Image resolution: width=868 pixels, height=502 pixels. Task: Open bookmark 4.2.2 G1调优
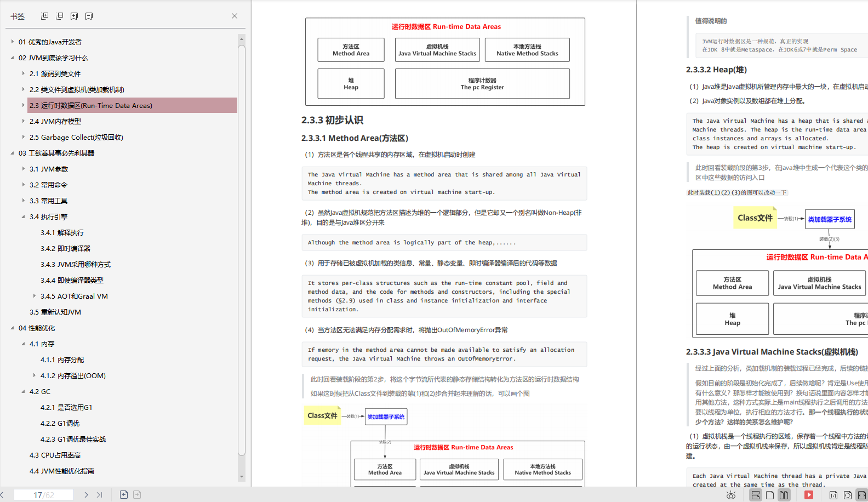coord(60,423)
